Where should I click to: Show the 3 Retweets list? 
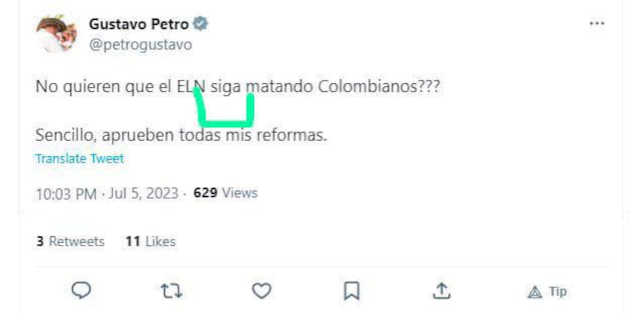tap(70, 242)
